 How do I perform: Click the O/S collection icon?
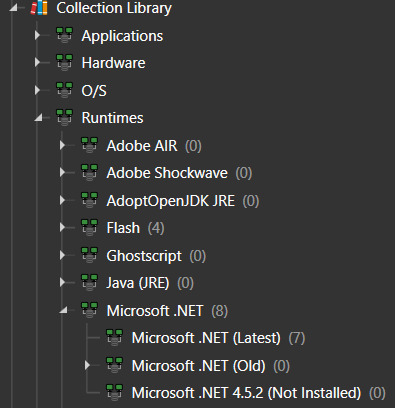point(64,90)
